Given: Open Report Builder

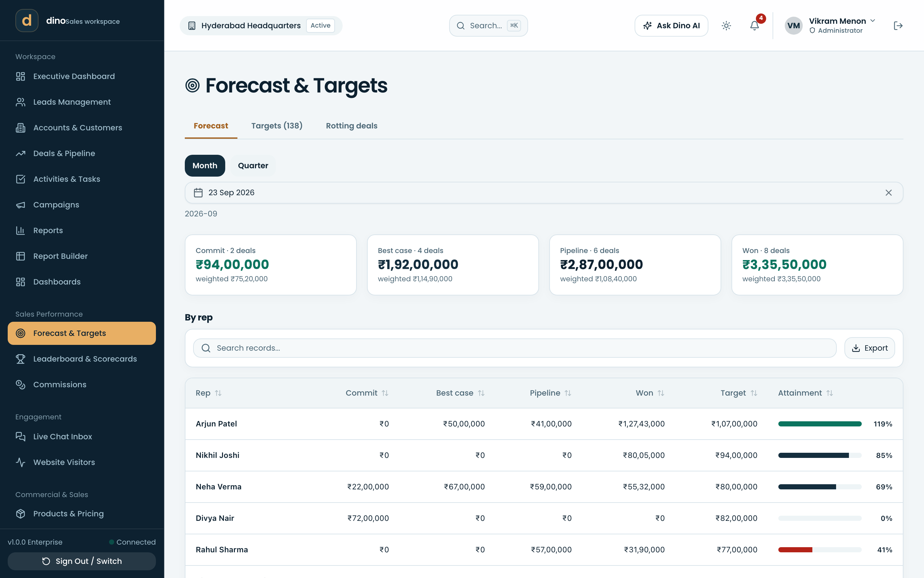Looking at the screenshot, I should [x=82, y=256].
